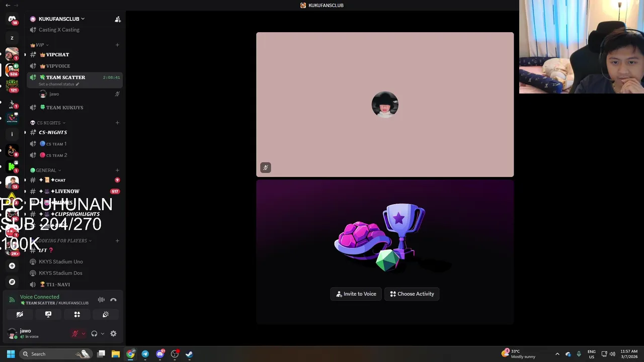This screenshot has height=362, width=644.
Task: Open Discord direct messages home icon
Action: pos(12,19)
